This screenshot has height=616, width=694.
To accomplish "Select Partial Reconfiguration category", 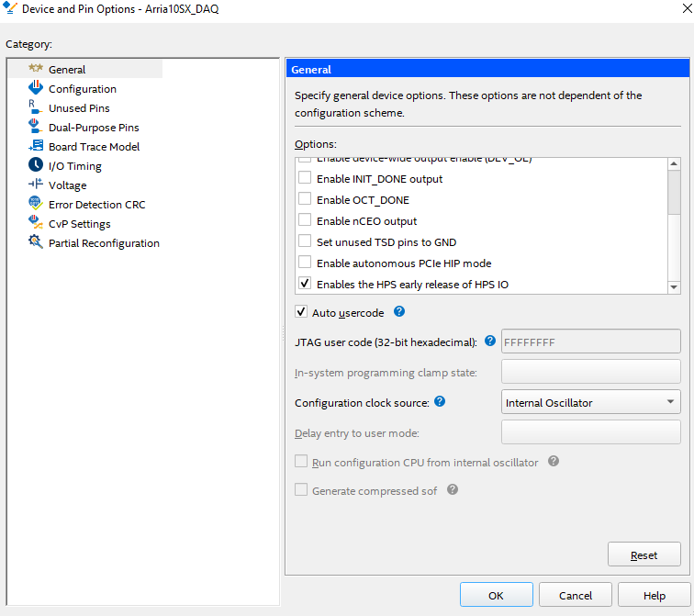I will point(104,243).
